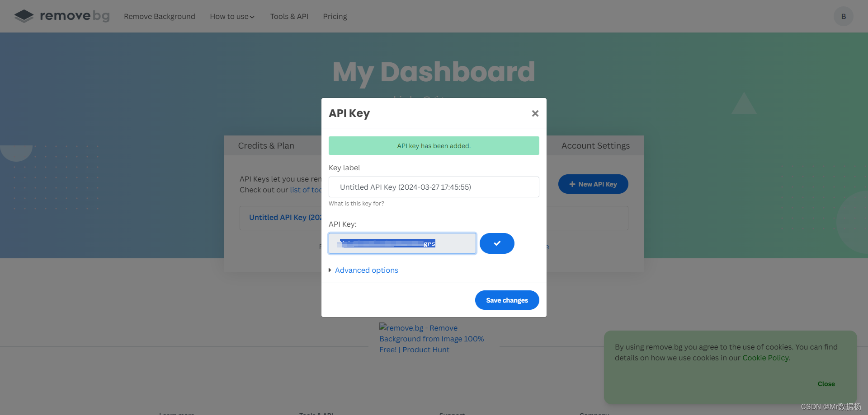The width and height of the screenshot is (868, 415).
Task: Close the API Key dialog
Action: click(535, 113)
